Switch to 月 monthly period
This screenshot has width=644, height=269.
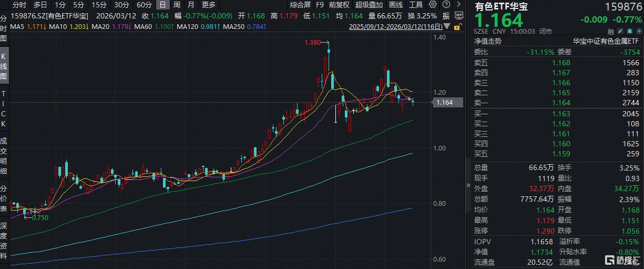[x=190, y=5]
